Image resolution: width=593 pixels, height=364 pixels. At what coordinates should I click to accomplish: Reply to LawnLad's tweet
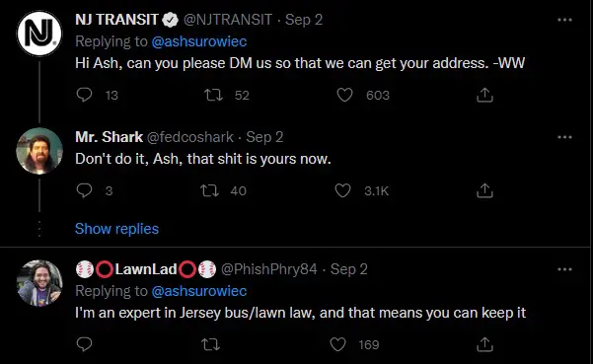(84, 344)
